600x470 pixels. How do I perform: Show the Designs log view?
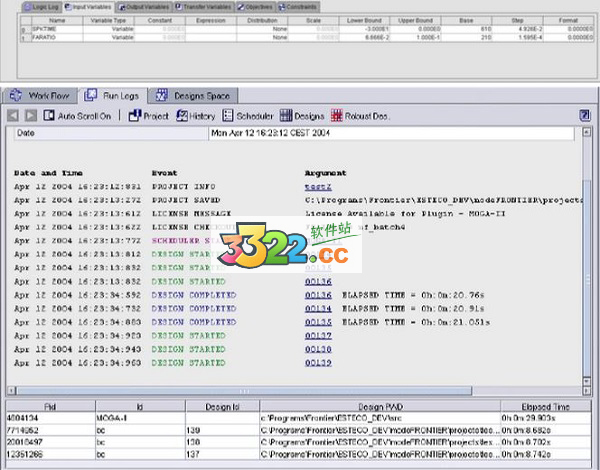click(x=303, y=116)
